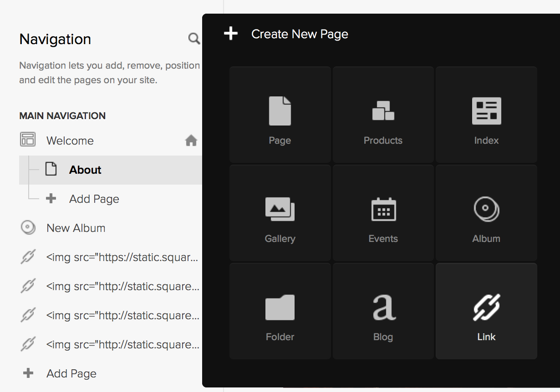Viewport: 560px width, 392px height.
Task: Choose the Folder page icon
Action: coord(280,311)
